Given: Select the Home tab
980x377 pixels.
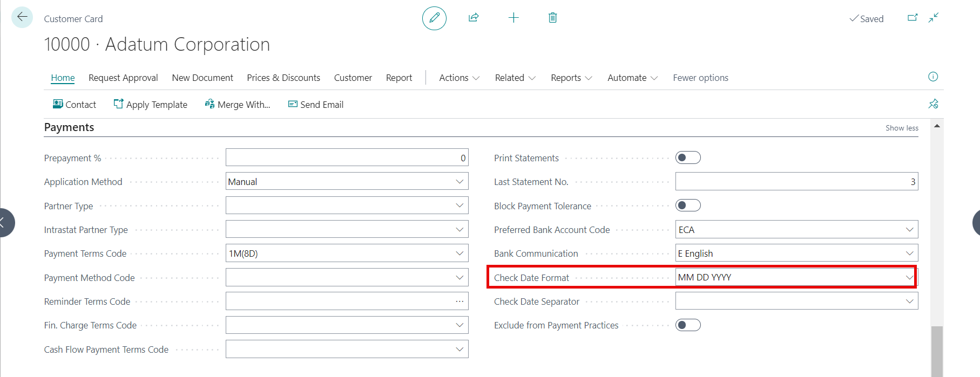Looking at the screenshot, I should pyautogui.click(x=63, y=78).
